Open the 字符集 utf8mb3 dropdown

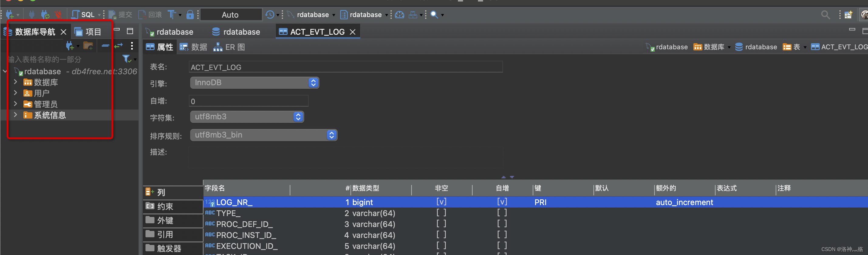[247, 117]
